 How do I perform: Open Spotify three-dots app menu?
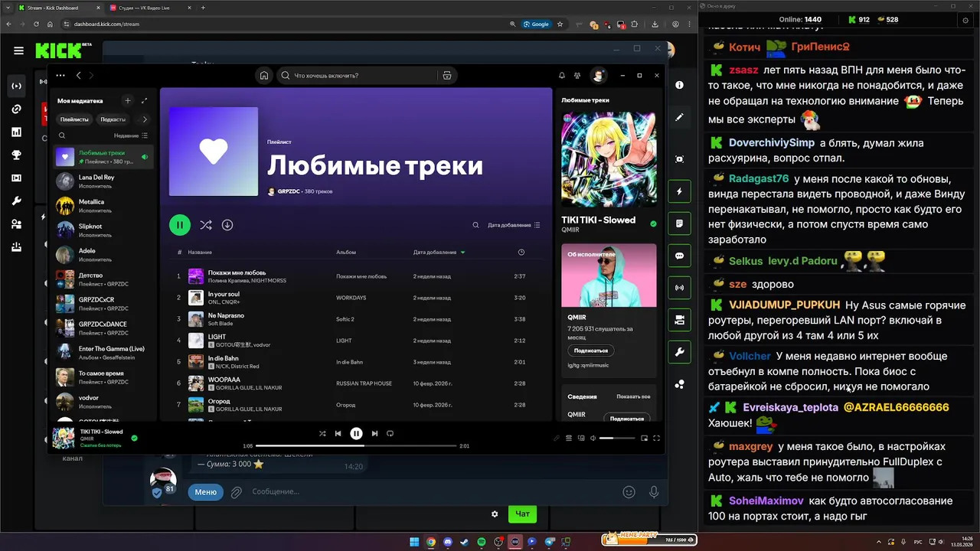[60, 75]
